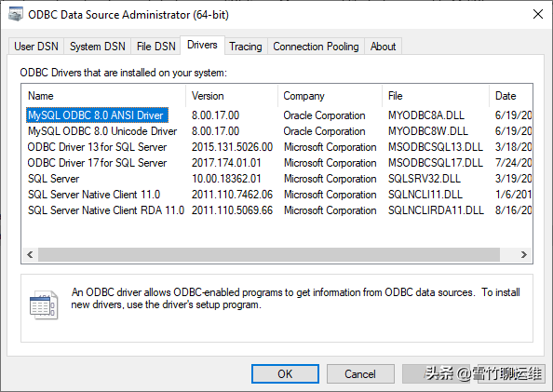Screen dimensions: 553x392
Task: Click version 2017.174.01.01 cell
Action: point(226,163)
